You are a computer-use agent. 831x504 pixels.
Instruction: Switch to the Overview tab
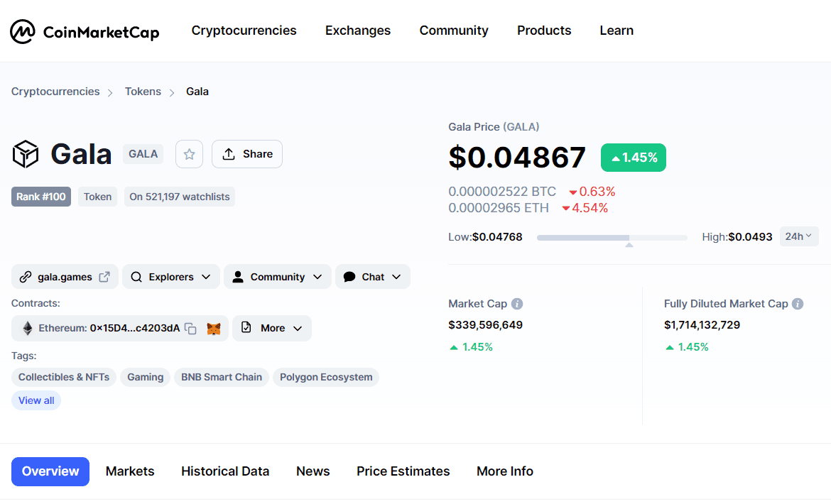50,471
